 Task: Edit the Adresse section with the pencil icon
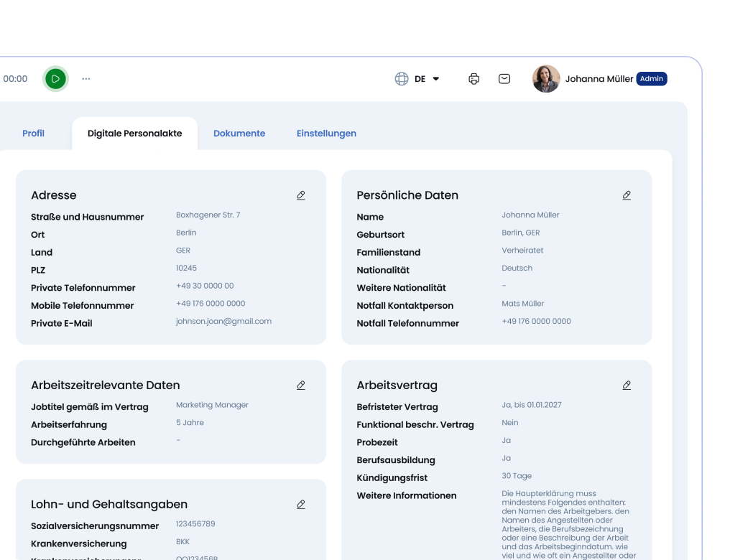pos(301,195)
